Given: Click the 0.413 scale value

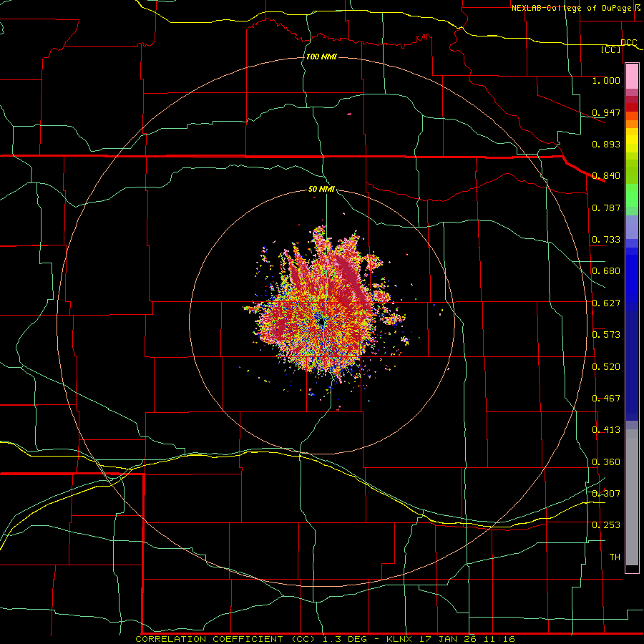Looking at the screenshot, I should [606, 429].
